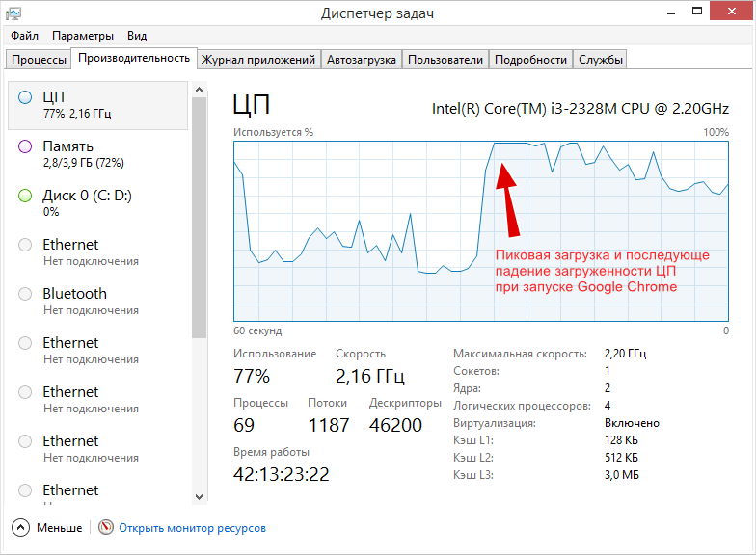Click sidebar scrollbar down arrow
Image resolution: width=756 pixels, height=555 pixels.
tap(199, 497)
